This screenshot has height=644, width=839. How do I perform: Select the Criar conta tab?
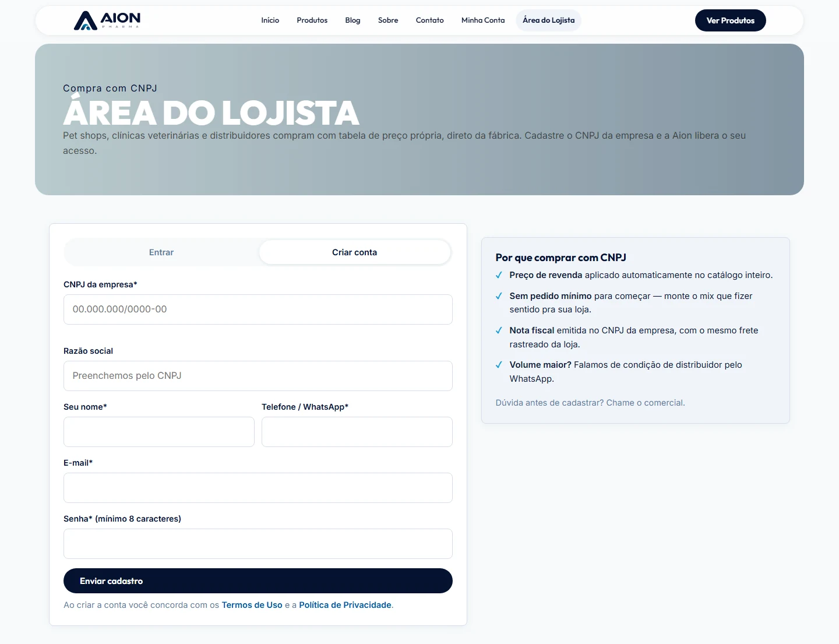tap(355, 252)
